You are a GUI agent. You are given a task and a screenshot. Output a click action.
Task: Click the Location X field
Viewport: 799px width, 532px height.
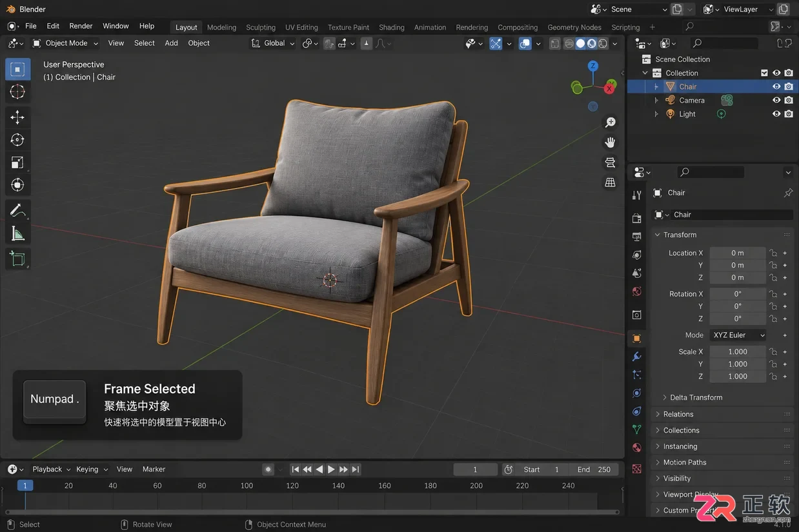738,253
